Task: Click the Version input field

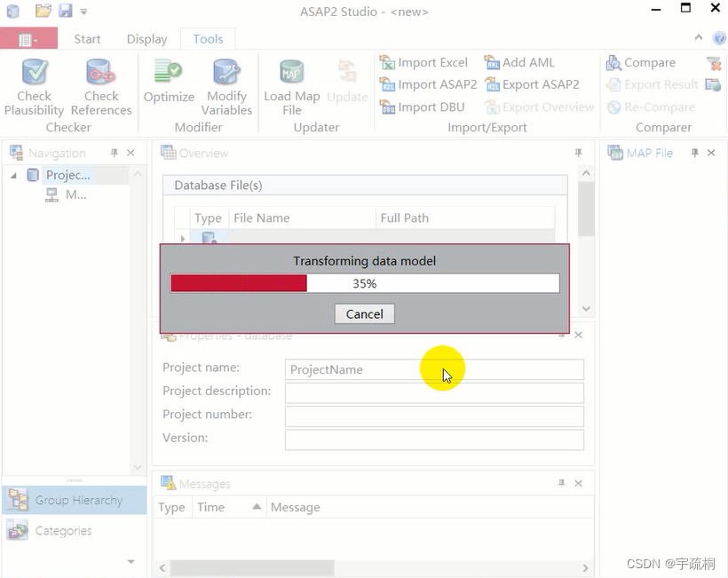Action: tap(434, 439)
